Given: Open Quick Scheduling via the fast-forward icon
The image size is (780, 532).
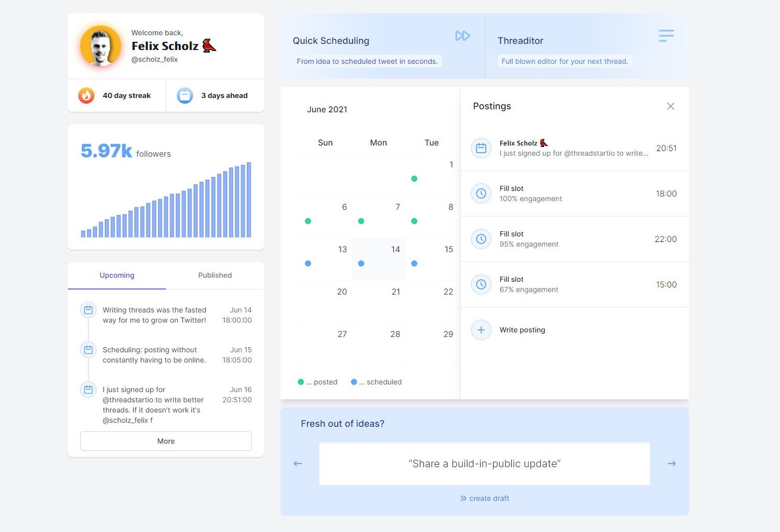Looking at the screenshot, I should [x=463, y=36].
